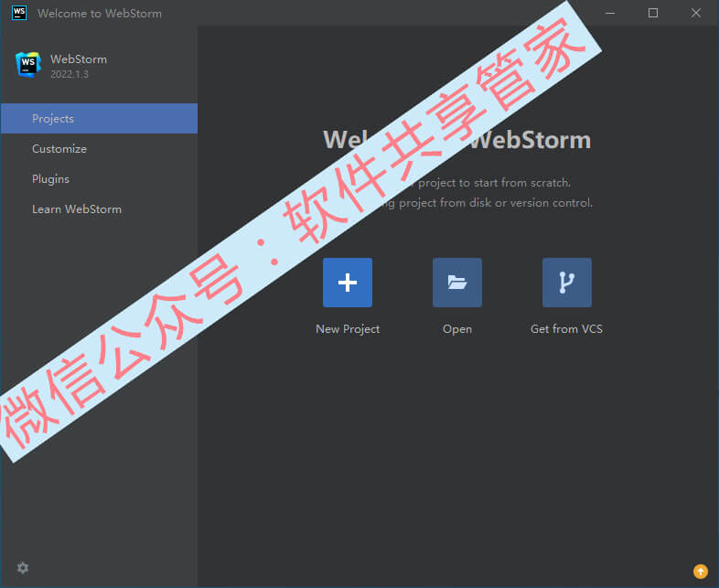
Task: Click the WebStorm title bar app icon
Action: click(x=19, y=13)
